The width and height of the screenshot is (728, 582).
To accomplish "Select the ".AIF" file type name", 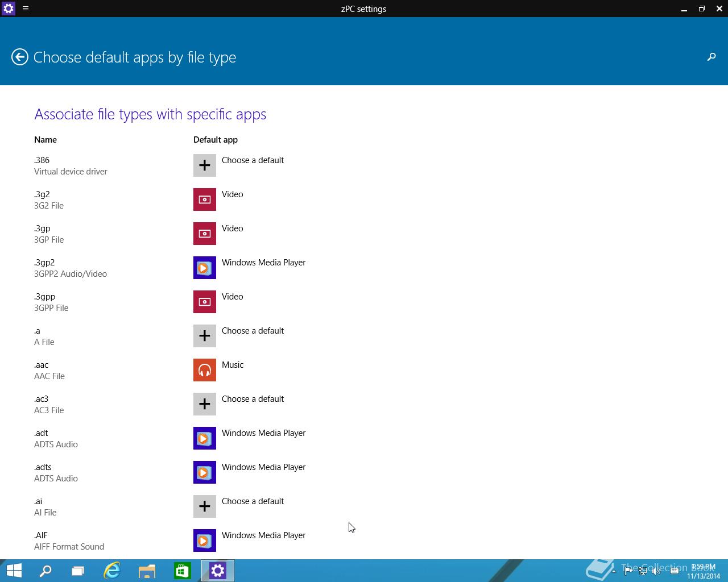I will pyautogui.click(x=41, y=535).
